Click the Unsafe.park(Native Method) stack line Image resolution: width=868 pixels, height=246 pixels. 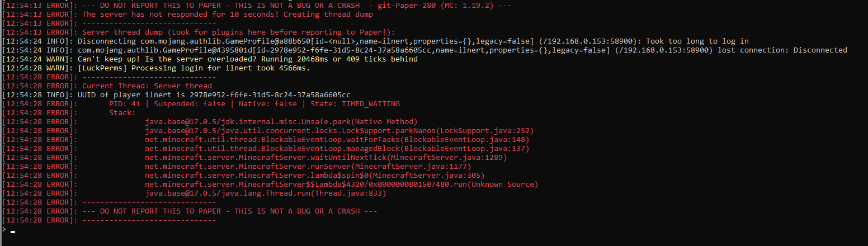[281, 122]
